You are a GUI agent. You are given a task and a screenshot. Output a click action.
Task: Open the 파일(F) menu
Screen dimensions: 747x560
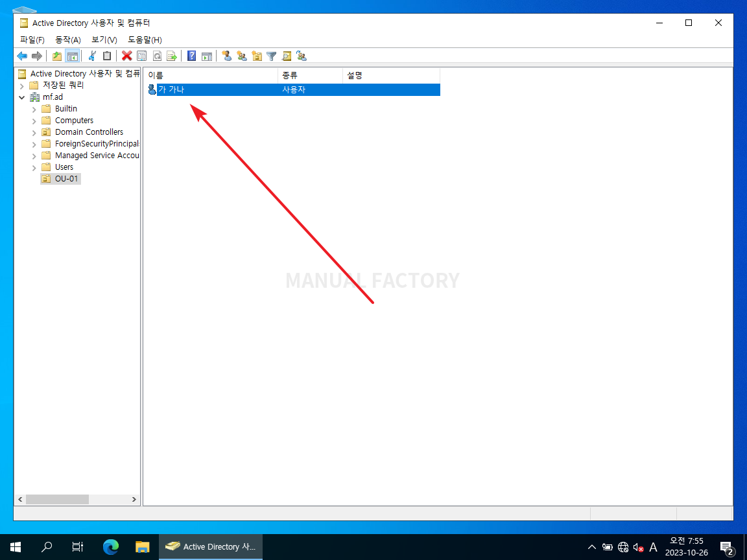click(x=32, y=40)
